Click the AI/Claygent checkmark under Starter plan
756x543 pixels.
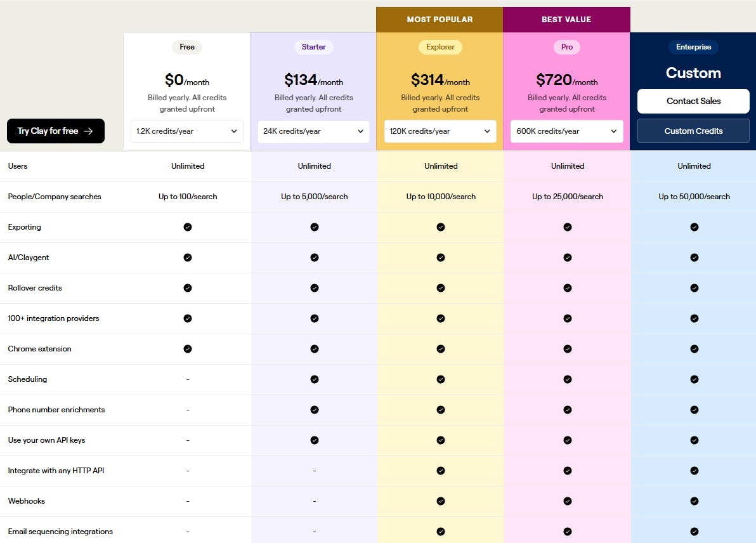[x=315, y=258]
